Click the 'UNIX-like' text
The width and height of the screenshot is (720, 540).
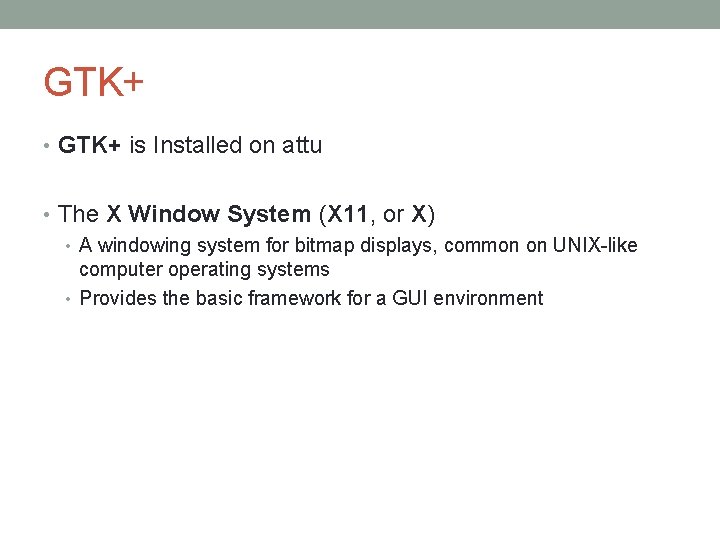(595, 245)
